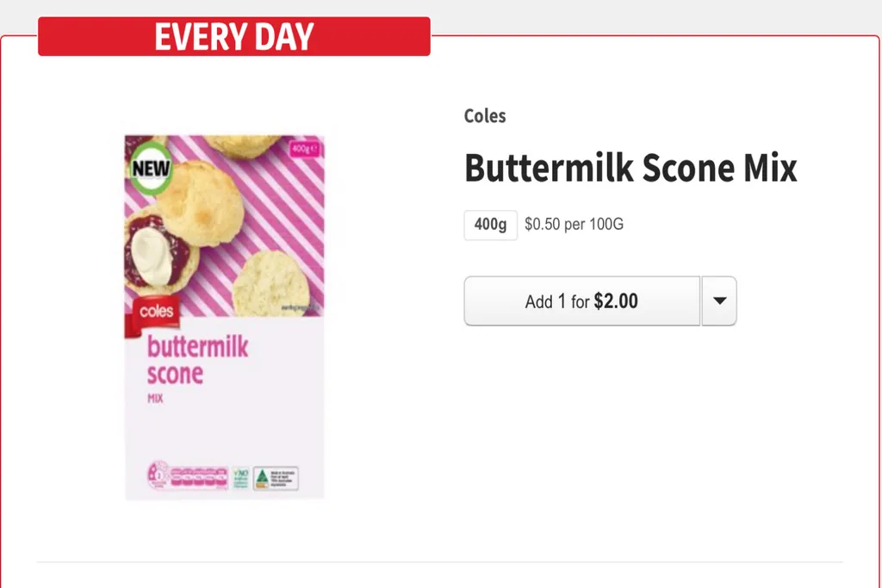This screenshot has height=588, width=882.
Task: Click the nutrition info panel on package
Action: 199,477
